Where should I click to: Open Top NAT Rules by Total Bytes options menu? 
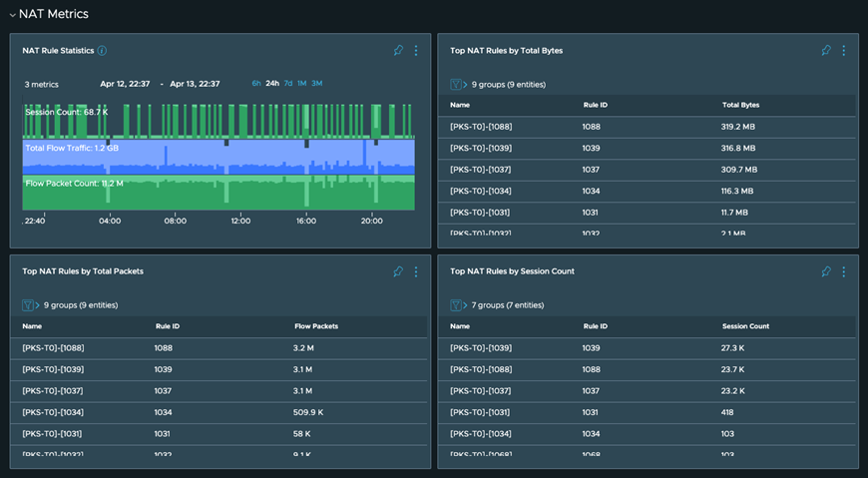[844, 51]
